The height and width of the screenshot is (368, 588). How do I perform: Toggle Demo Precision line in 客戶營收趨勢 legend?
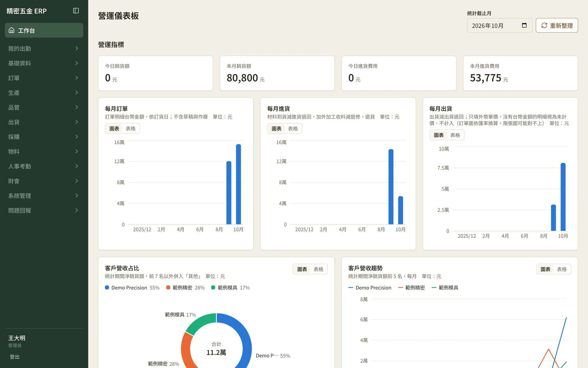tap(370, 288)
